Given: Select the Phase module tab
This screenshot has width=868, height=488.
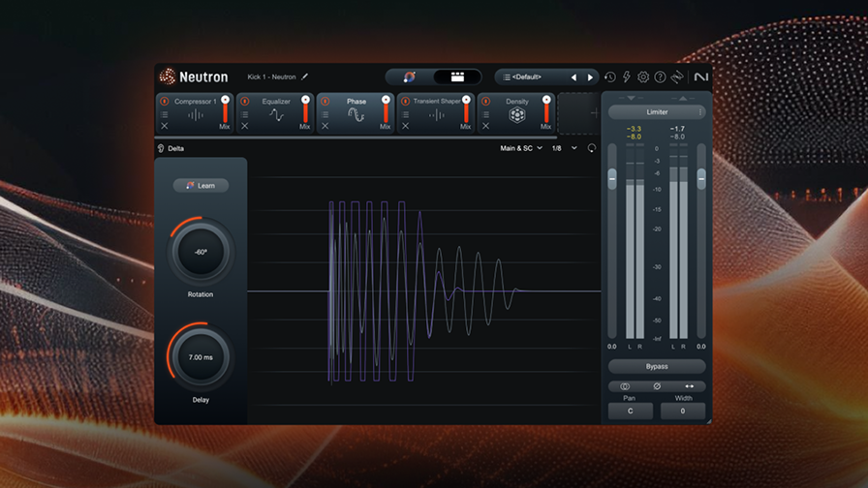Looking at the screenshot, I should pyautogui.click(x=355, y=113).
